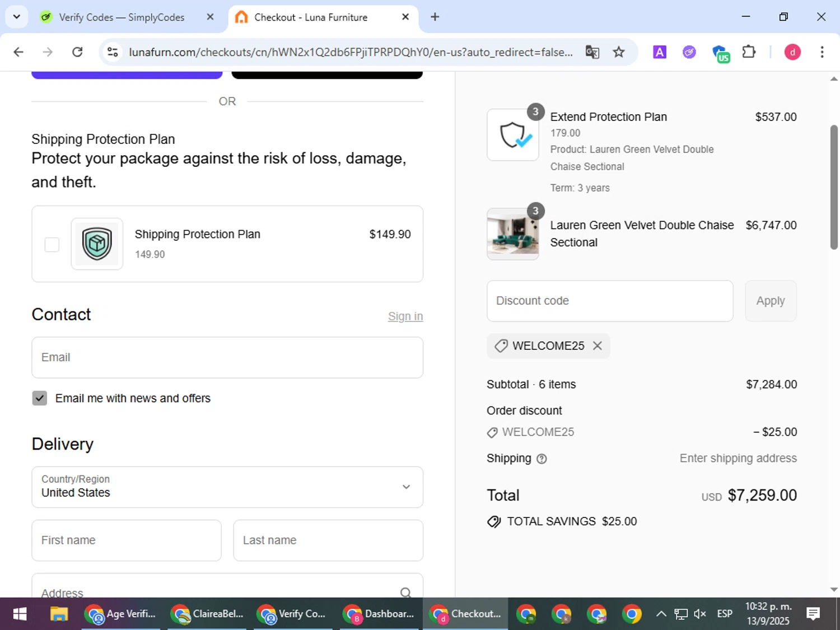
Task: Click the Subtotal 6 items label
Action: [531, 385]
